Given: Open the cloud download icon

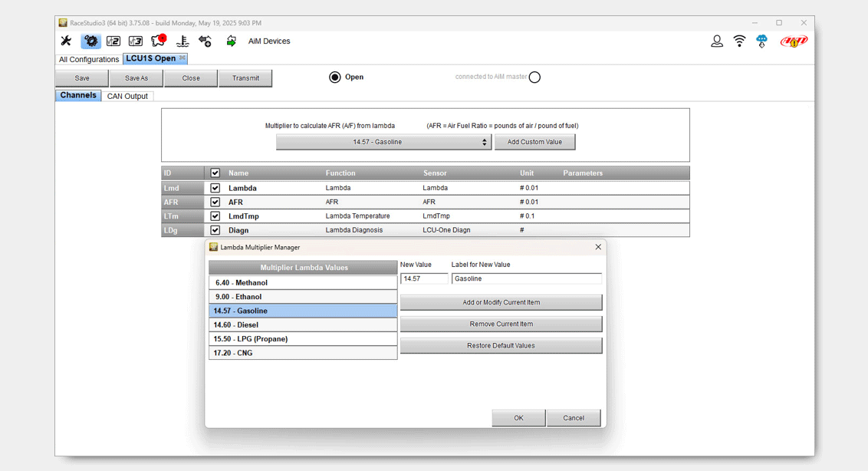Looking at the screenshot, I should (761, 41).
